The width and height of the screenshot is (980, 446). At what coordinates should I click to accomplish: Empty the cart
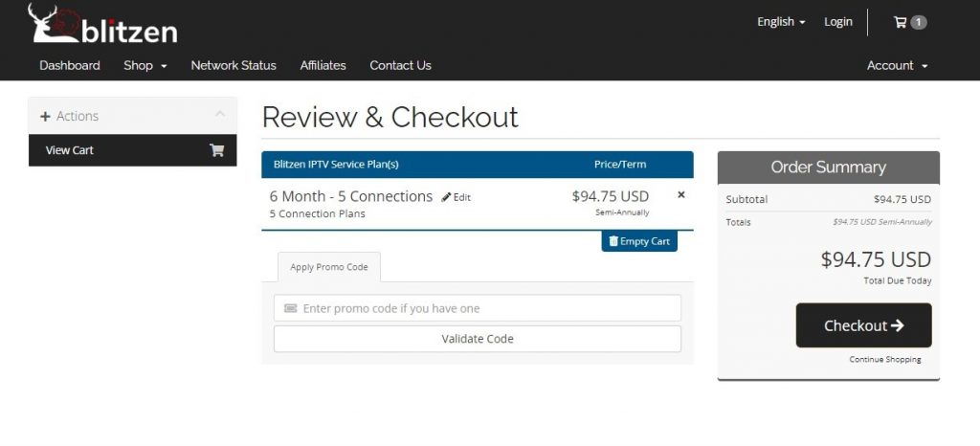pyautogui.click(x=639, y=241)
